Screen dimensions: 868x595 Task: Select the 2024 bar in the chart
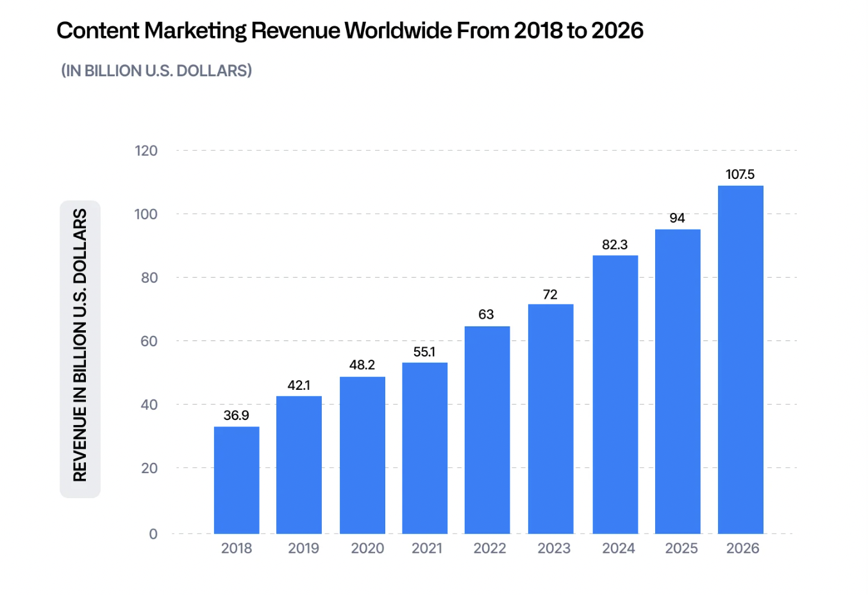point(615,394)
